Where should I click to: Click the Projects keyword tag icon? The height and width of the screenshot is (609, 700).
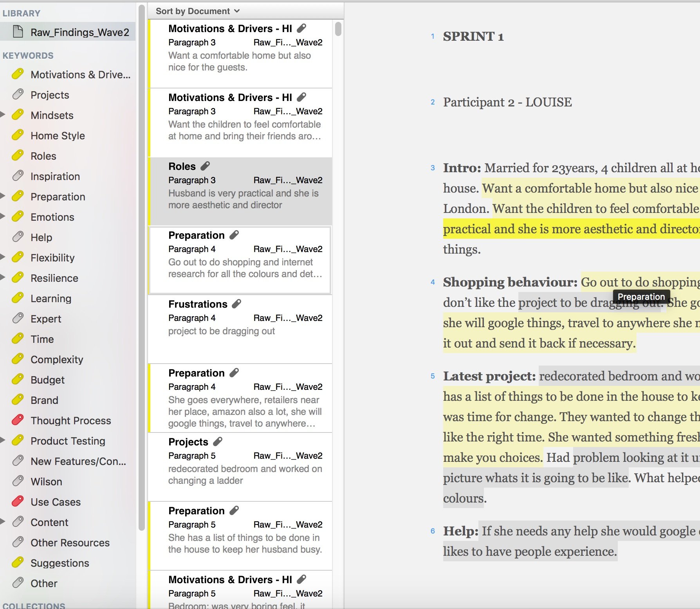click(x=18, y=94)
